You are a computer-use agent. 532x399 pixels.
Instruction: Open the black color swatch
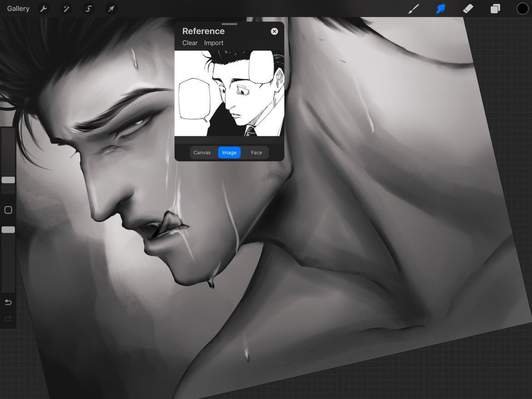[522, 8]
